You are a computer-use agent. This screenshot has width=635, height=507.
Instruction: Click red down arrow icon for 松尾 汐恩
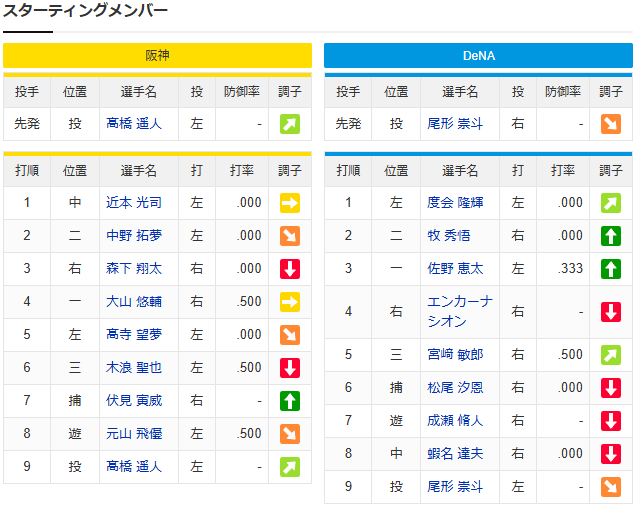point(611,388)
